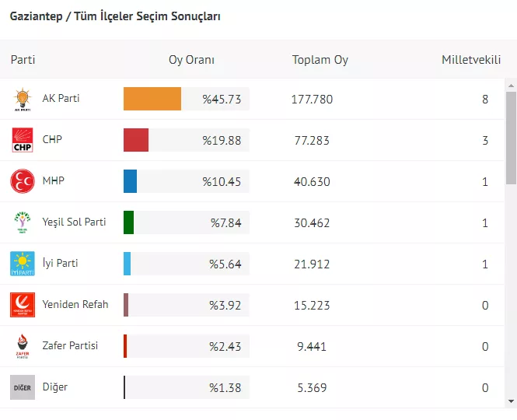The image size is (517, 420).
Task: Click the Yeniden Refah party logo
Action: point(23,305)
